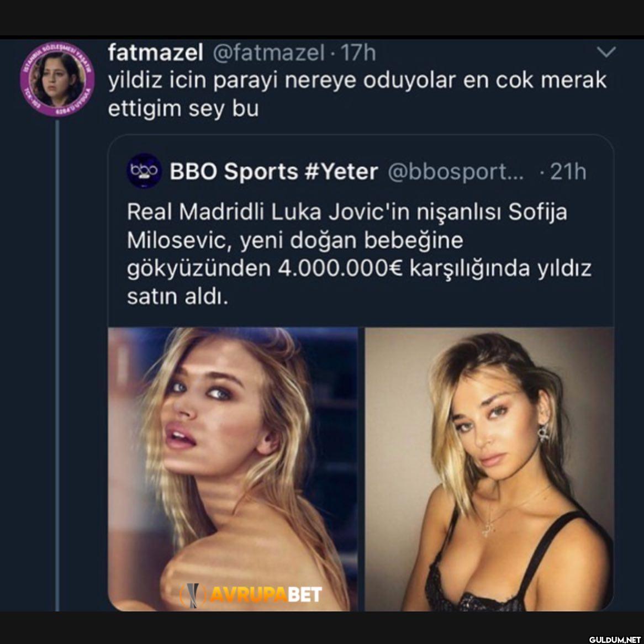Open the fatmazel display name
Image resolution: width=644 pixels, height=644 pixels.
tap(156, 52)
